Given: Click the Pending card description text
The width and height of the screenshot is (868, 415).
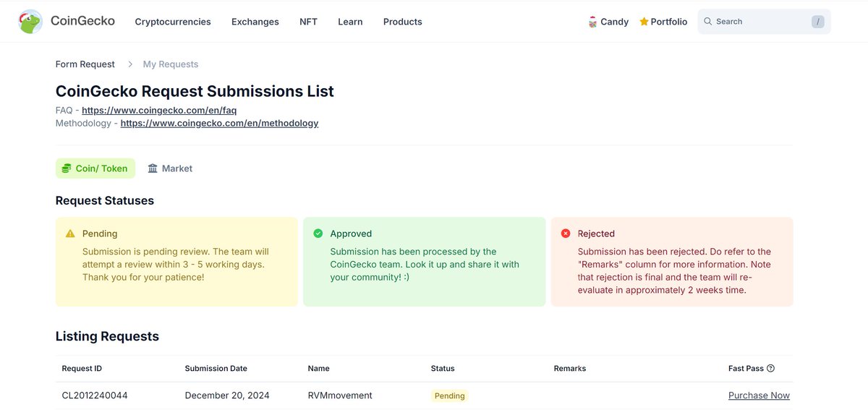Looking at the screenshot, I should (176, 265).
